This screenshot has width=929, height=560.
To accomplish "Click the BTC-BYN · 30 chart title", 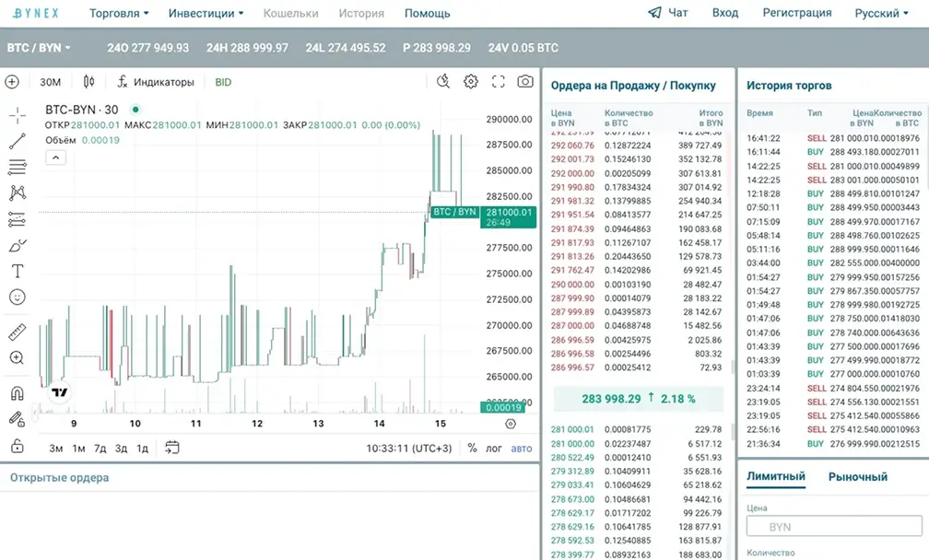I will pyautogui.click(x=82, y=110).
